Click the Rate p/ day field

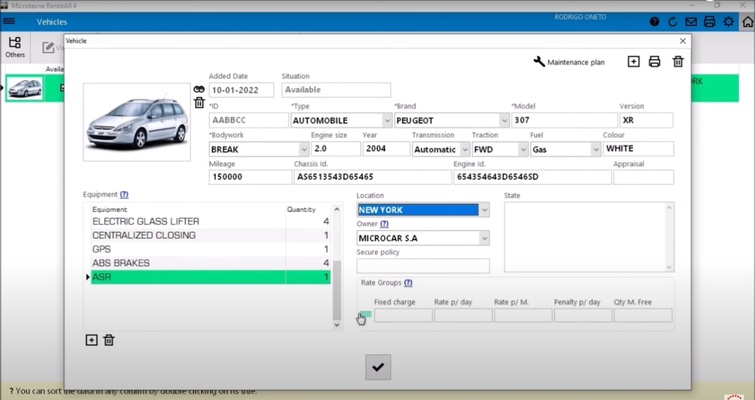tap(463, 315)
